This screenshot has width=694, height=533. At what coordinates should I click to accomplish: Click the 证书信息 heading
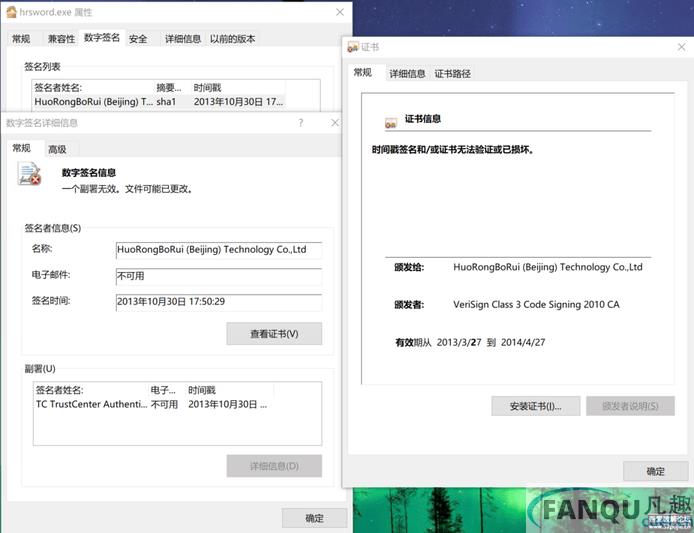(x=423, y=119)
